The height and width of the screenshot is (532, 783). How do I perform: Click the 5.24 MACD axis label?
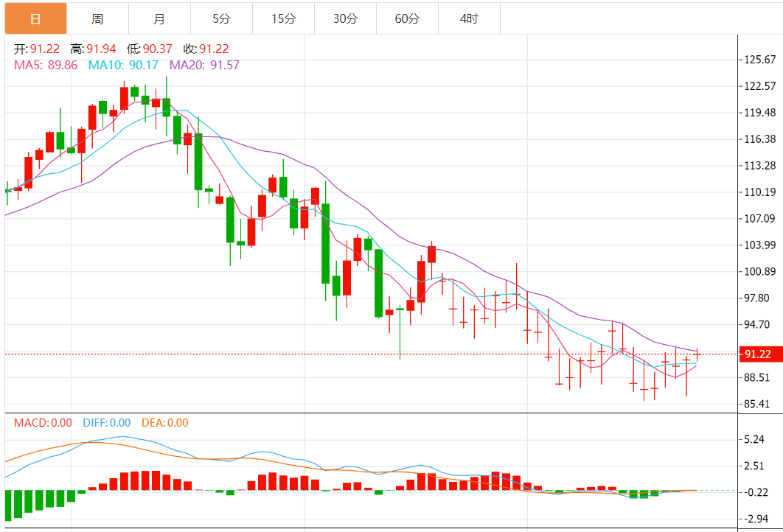coord(754,439)
